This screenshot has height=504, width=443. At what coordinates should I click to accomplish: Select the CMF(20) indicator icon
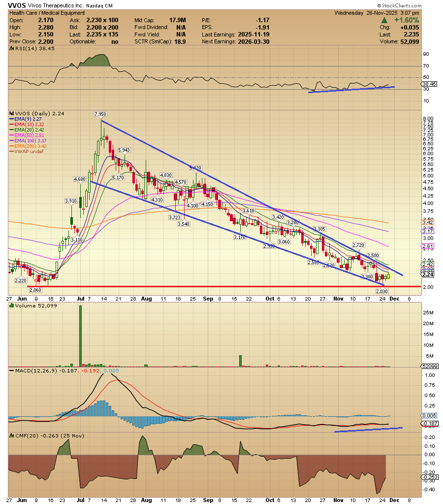[11, 436]
